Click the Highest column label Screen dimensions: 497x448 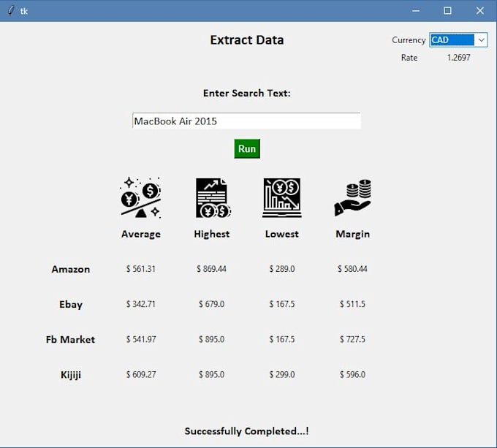(x=212, y=234)
